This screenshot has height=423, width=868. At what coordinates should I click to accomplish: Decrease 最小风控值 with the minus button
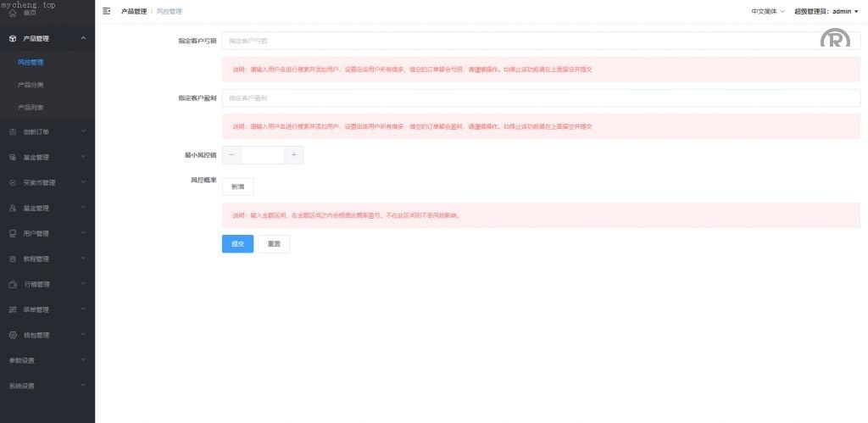(231, 155)
